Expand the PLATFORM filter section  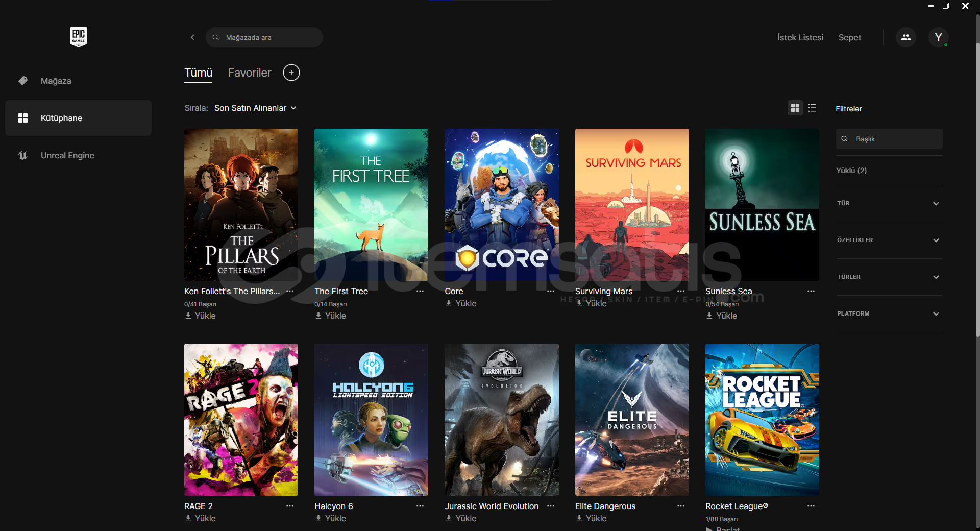click(x=889, y=313)
